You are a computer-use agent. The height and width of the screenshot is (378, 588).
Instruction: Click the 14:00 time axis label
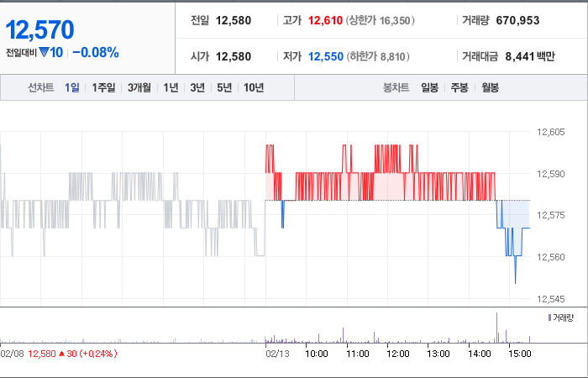point(480,354)
